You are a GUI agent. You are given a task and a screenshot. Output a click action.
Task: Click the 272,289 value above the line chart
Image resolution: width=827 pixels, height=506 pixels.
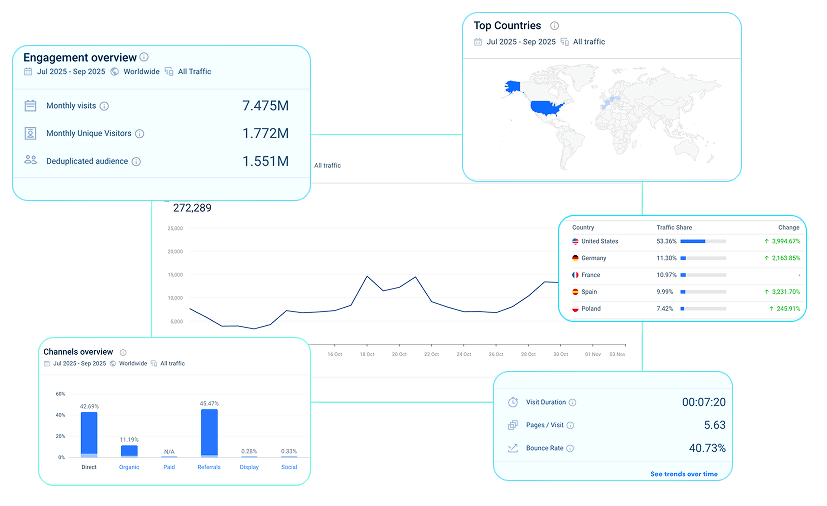pyautogui.click(x=192, y=208)
